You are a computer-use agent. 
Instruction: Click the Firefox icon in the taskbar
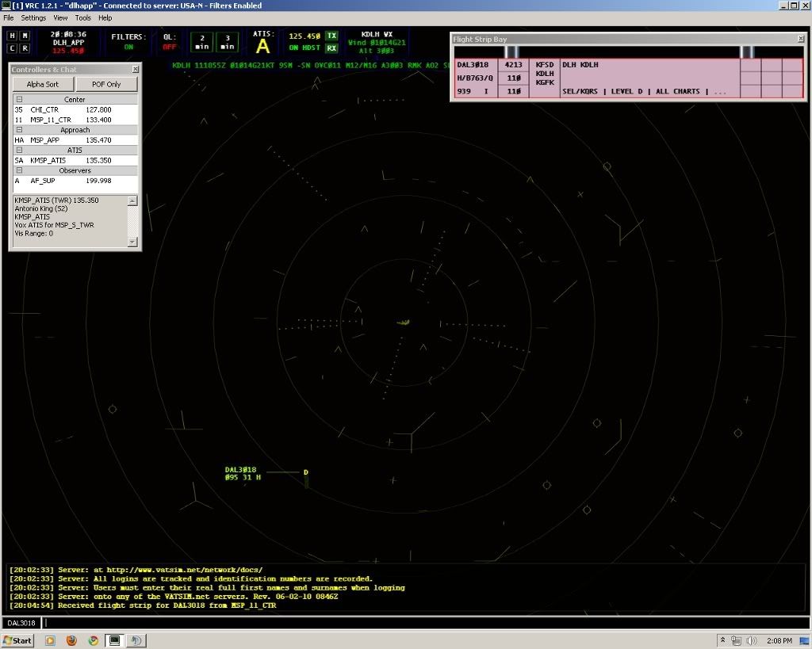click(x=72, y=640)
